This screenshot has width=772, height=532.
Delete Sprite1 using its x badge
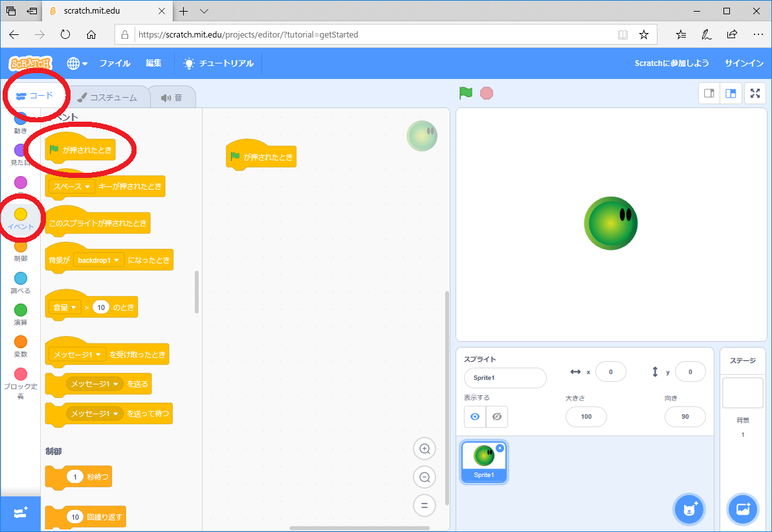coord(500,448)
